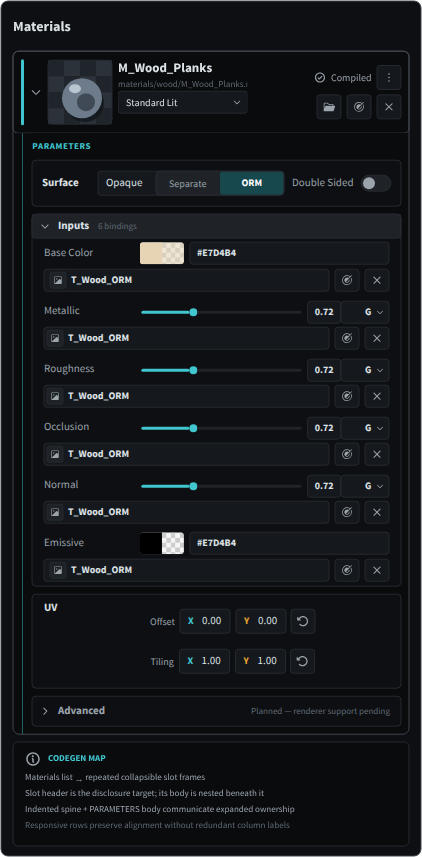Clear the Normal texture binding
Image resolution: width=422 pixels, height=857 pixels.
click(x=377, y=512)
